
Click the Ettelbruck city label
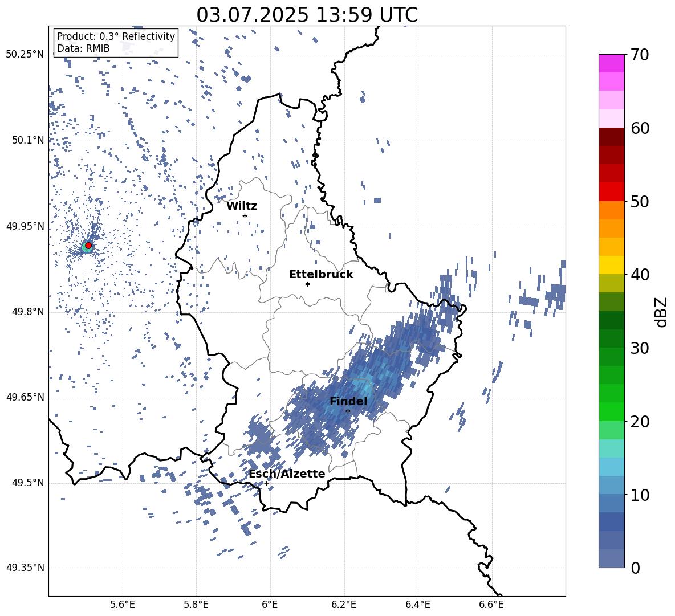[321, 275]
